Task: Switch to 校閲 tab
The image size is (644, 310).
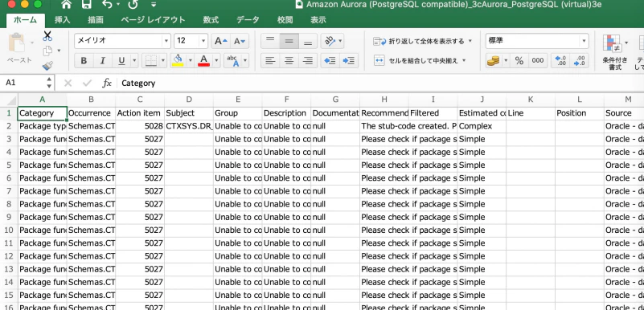Action: 285,20
